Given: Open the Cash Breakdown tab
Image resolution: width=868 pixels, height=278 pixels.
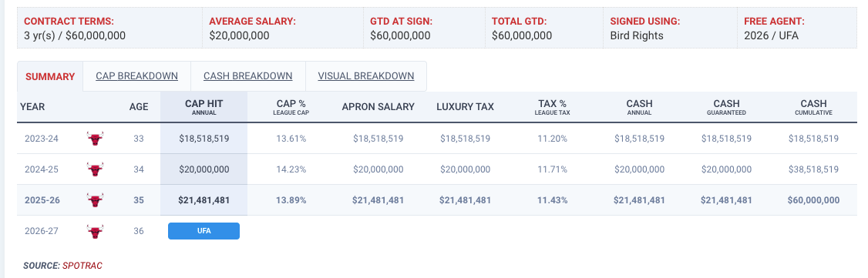Looking at the screenshot, I should 248,76.
